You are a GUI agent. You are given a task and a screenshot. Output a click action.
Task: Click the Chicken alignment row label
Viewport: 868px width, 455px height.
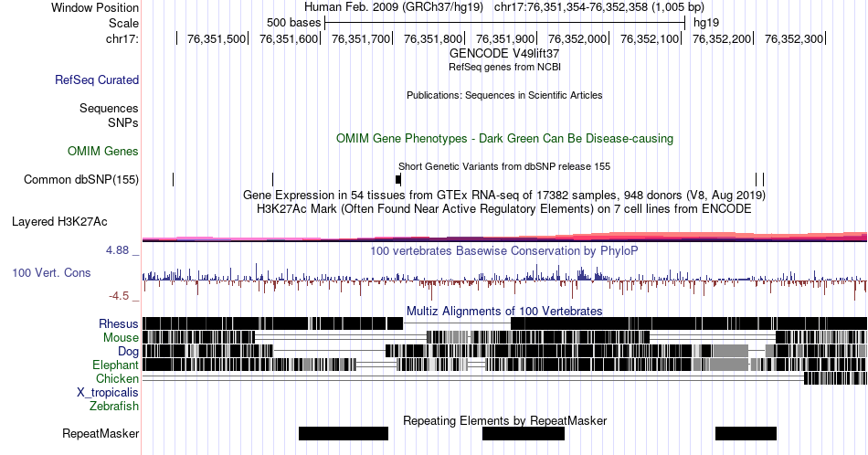tap(117, 378)
